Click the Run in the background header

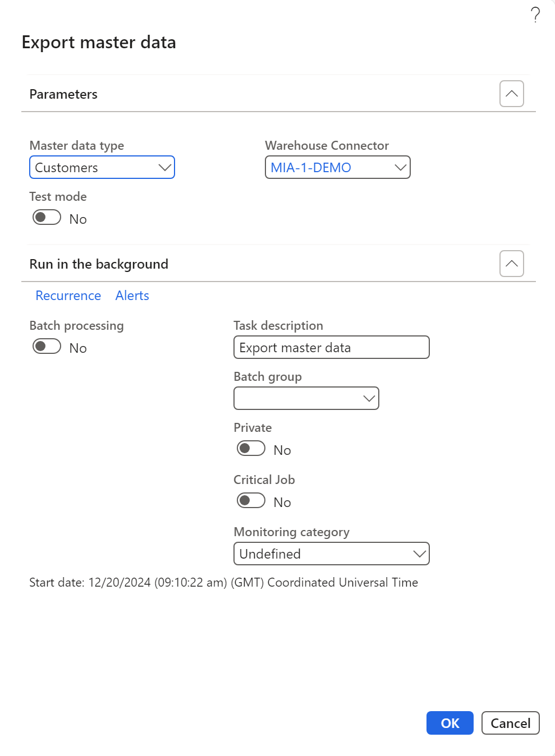click(99, 264)
